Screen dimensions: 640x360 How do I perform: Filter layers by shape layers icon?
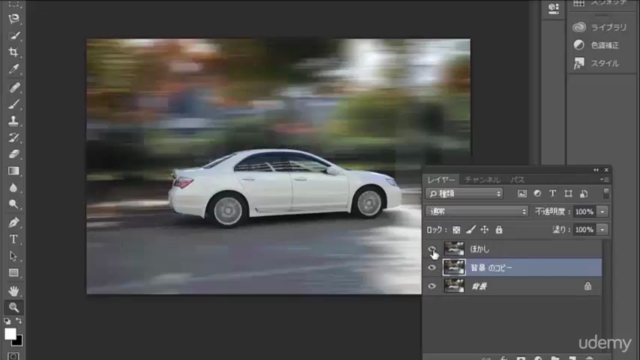click(x=568, y=194)
